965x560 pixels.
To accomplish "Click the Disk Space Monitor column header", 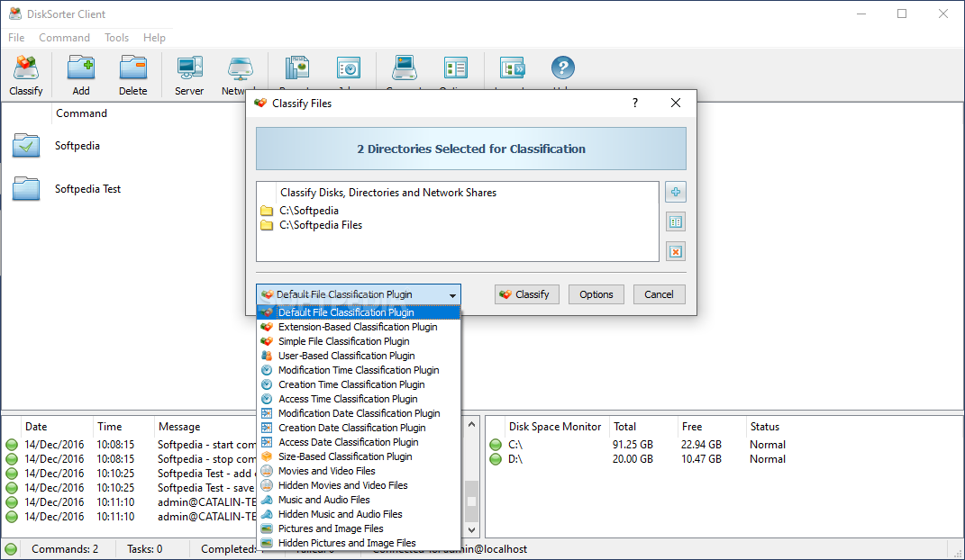I will [554, 427].
